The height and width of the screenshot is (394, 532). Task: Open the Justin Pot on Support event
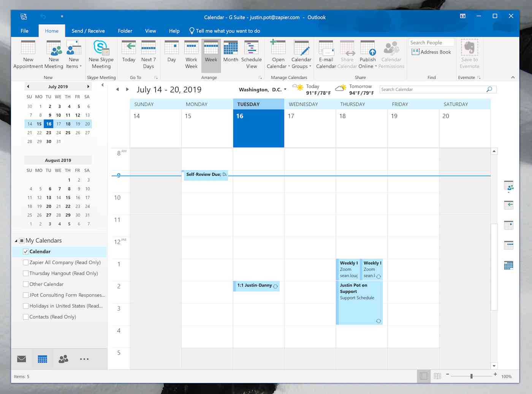coord(359,303)
